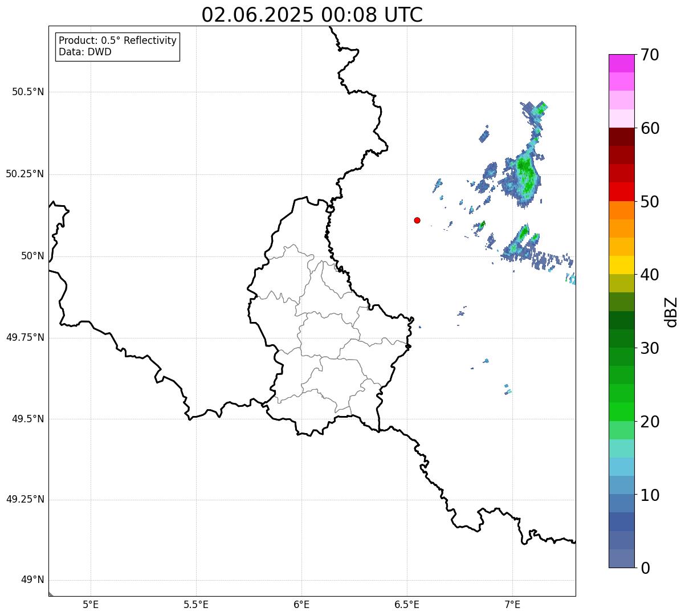Click the 50.5°N latitude label
Screen dimensions: 685x616
[x=28, y=92]
